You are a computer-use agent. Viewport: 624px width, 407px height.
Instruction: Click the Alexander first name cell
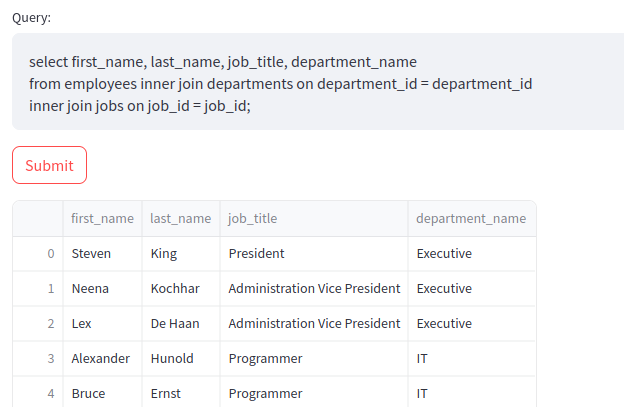[x=102, y=359]
